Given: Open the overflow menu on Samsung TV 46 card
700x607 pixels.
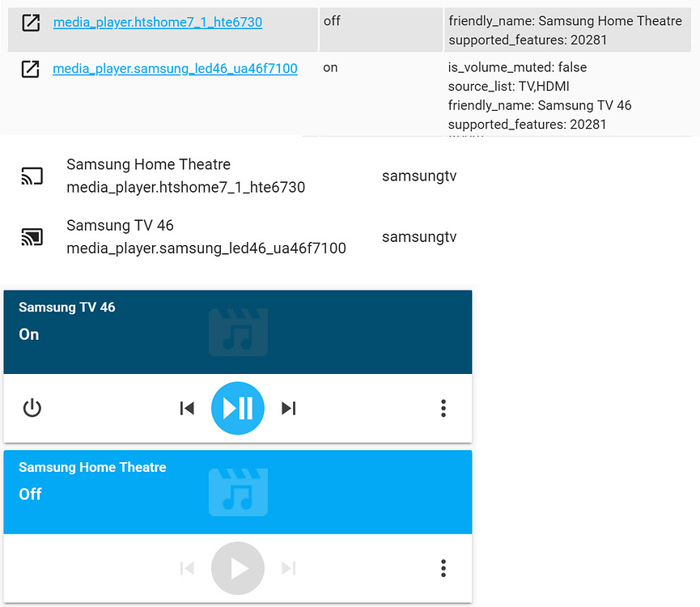Looking at the screenshot, I should click(443, 408).
